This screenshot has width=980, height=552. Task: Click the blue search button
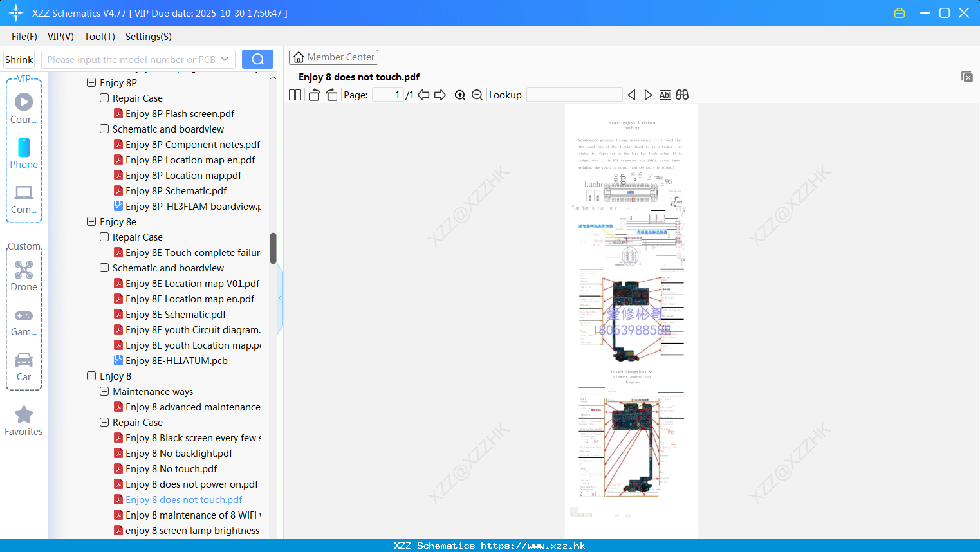pos(257,59)
